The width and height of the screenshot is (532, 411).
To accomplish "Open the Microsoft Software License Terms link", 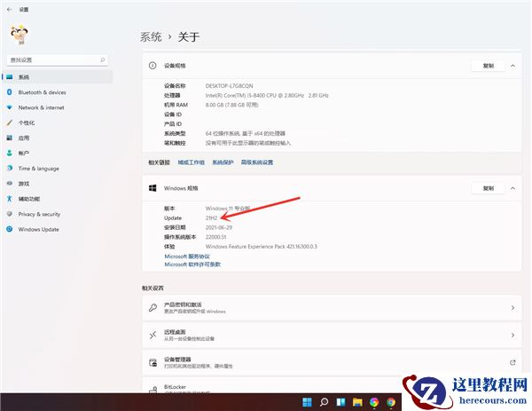I will pos(192,265).
